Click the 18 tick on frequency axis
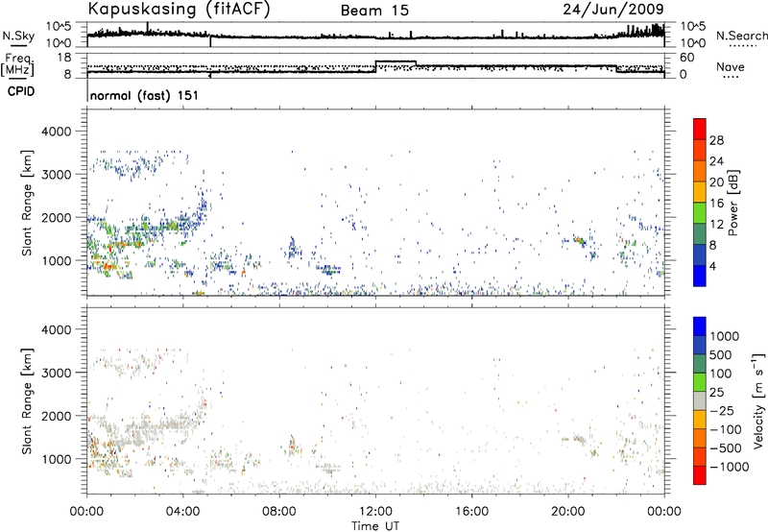Image resolution: width=768 pixels, height=532 pixels. [64, 58]
